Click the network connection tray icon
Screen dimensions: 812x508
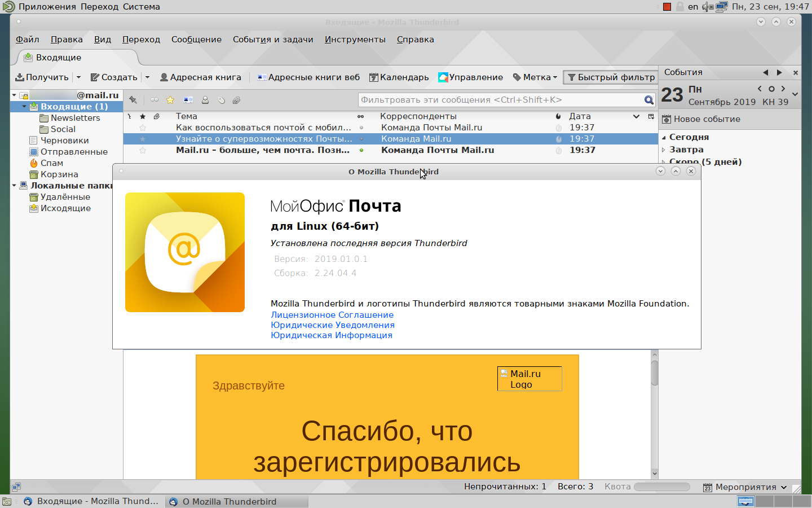coord(722,7)
